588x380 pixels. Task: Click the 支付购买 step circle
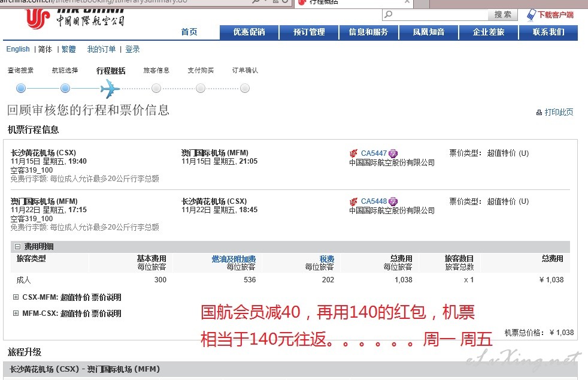click(x=201, y=88)
